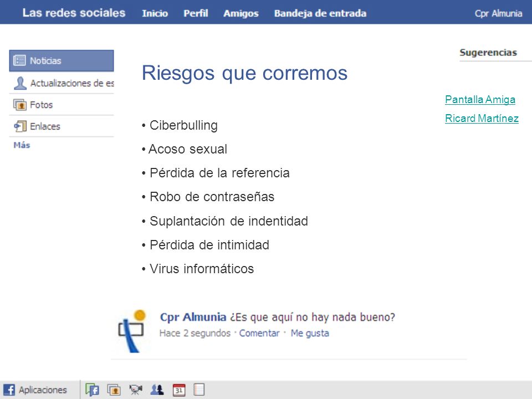The width and height of the screenshot is (532, 399).
Task: Open the photos icon in bottom bar
Action: click(x=114, y=390)
